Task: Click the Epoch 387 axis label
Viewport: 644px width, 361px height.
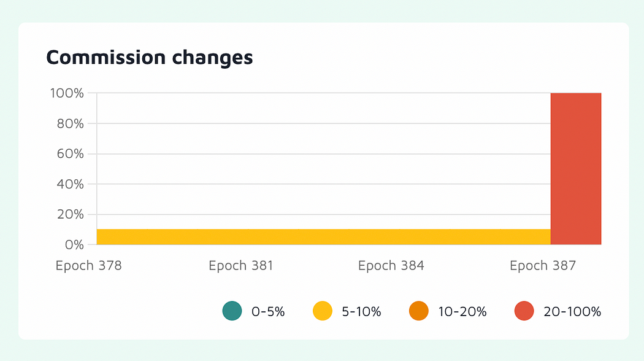Action: (543, 266)
